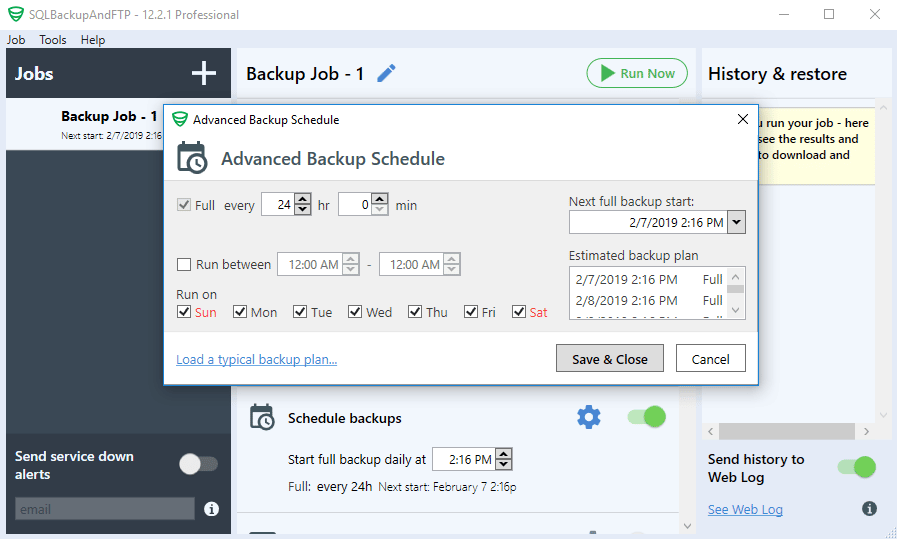Screen dimensions: 897x539
Task: Click the calendar clock icon beside Schedule backups
Action: (263, 417)
